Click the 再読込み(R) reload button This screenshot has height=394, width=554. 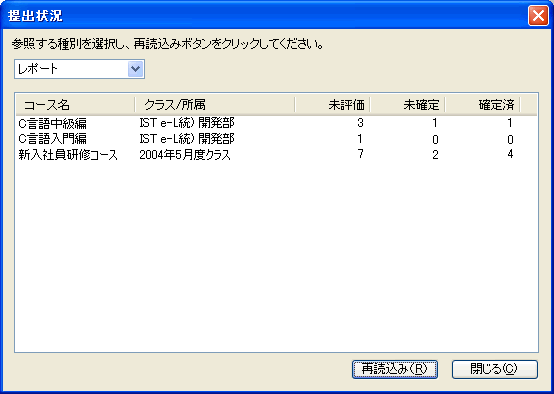pyautogui.click(x=395, y=369)
